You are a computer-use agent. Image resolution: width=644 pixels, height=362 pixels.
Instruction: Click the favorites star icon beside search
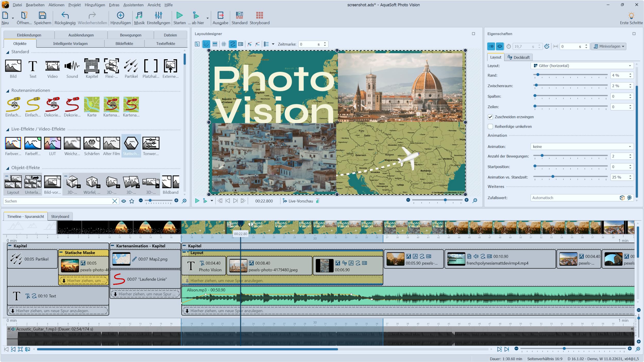coord(132,201)
